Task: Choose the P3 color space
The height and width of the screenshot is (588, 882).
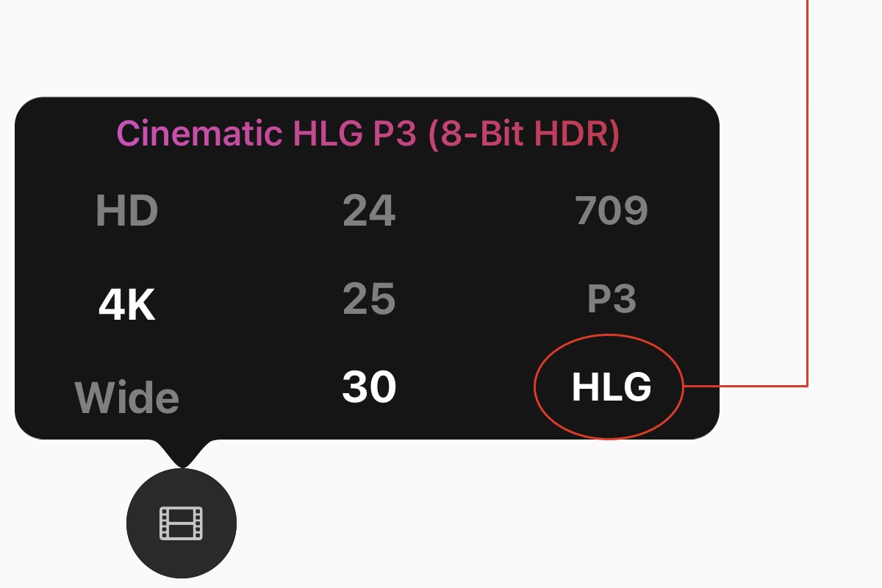Action: [612, 299]
